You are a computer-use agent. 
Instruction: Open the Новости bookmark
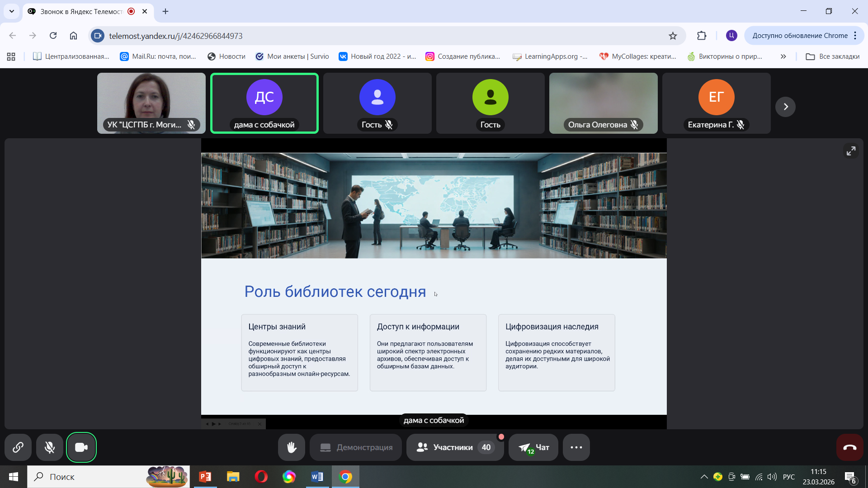click(x=226, y=56)
